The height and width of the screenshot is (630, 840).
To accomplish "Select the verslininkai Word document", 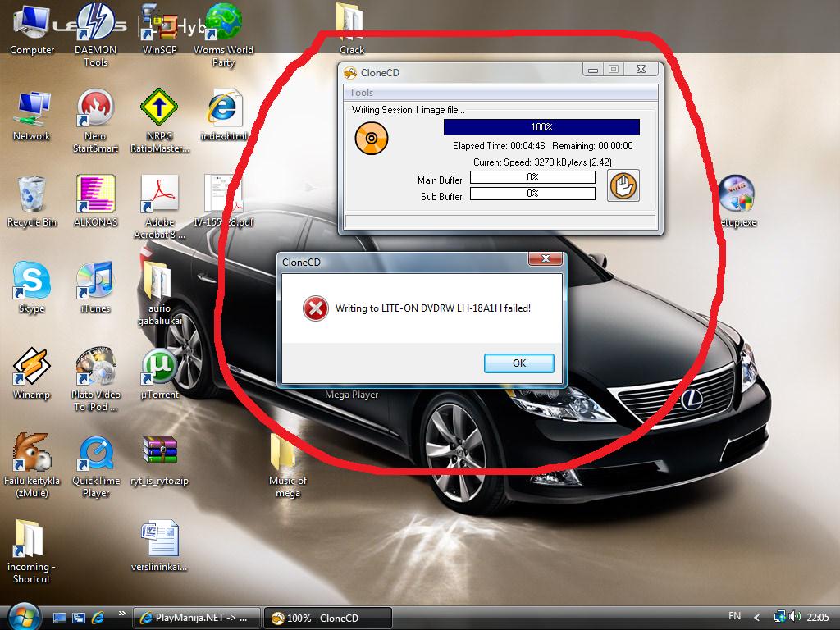I will [x=159, y=546].
